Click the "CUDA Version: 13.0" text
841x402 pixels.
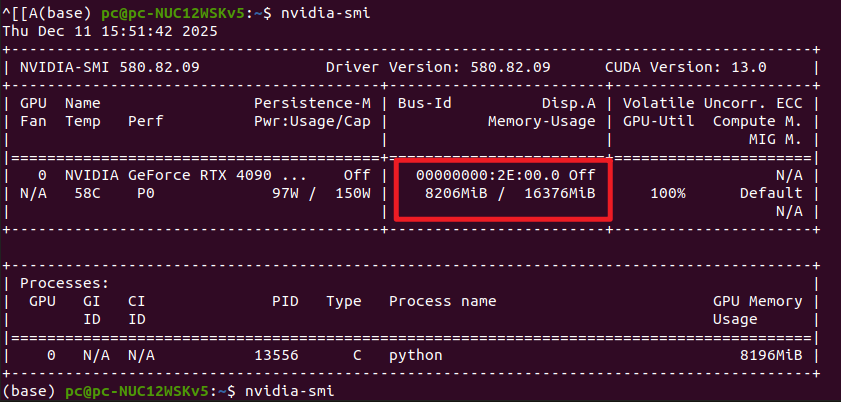[686, 68]
